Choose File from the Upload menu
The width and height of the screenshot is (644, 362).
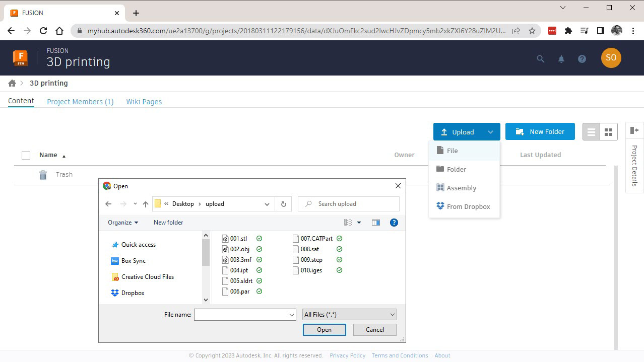[x=464, y=151]
